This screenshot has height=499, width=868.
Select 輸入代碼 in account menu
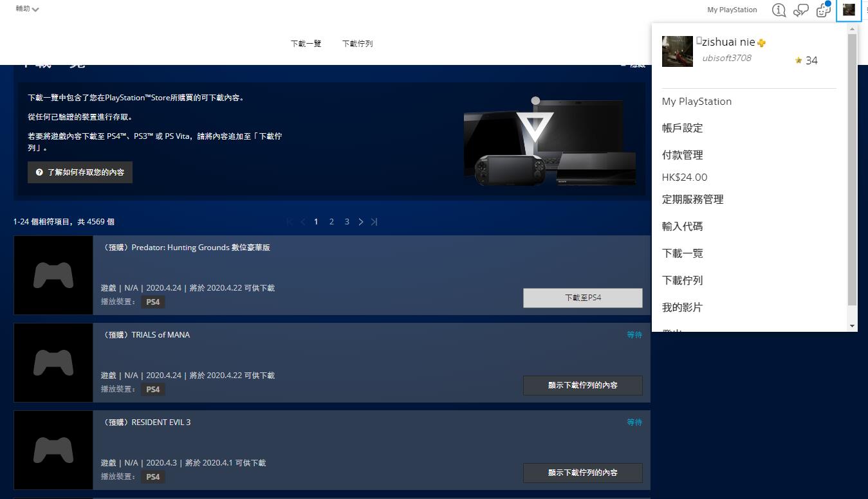click(683, 226)
